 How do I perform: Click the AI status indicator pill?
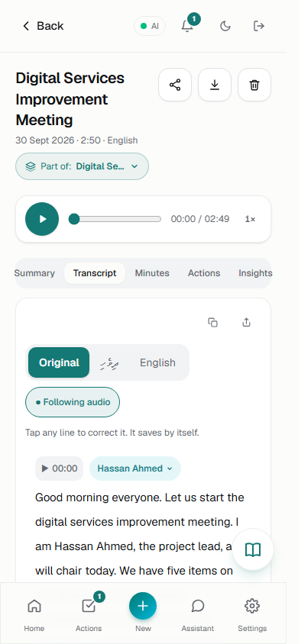pyautogui.click(x=150, y=26)
